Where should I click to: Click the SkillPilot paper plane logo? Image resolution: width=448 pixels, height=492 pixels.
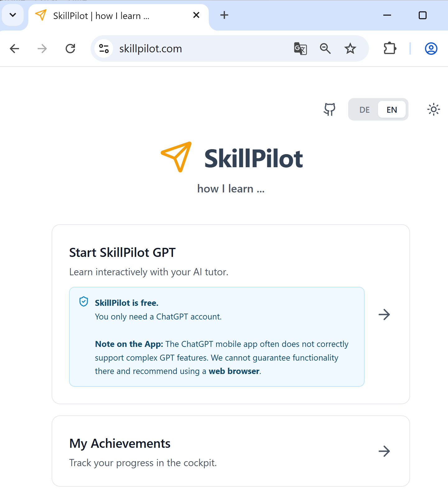click(x=176, y=157)
